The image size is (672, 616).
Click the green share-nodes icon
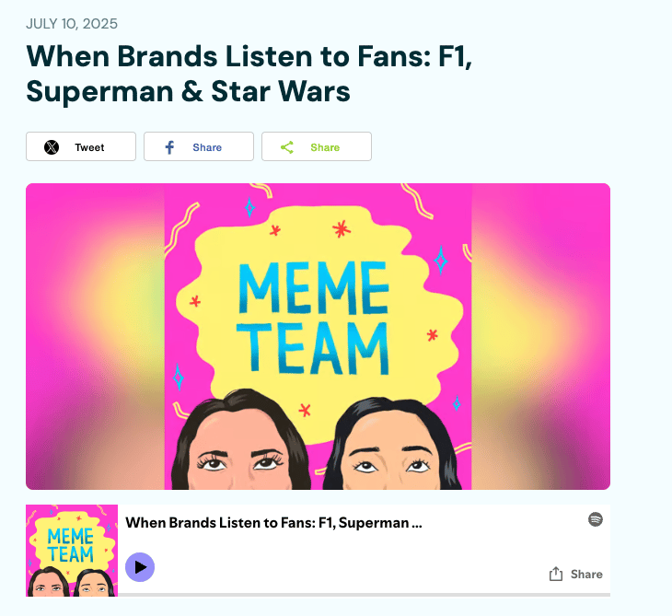click(287, 147)
